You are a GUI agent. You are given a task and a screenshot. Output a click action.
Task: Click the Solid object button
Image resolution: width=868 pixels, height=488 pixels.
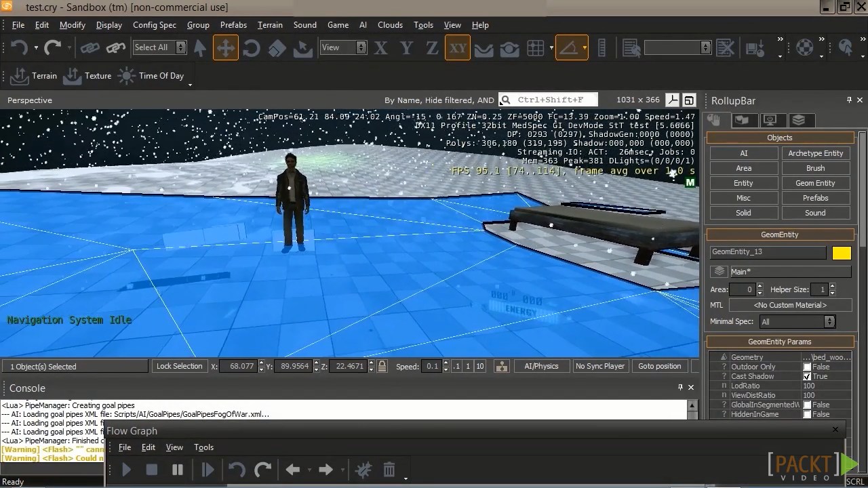(x=743, y=213)
